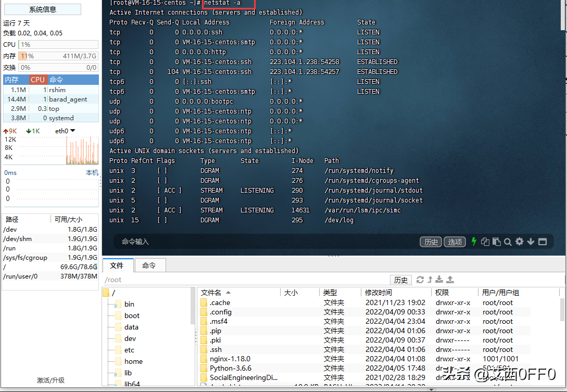Click the 激活/升级 link
The image size is (567, 392).
51,380
